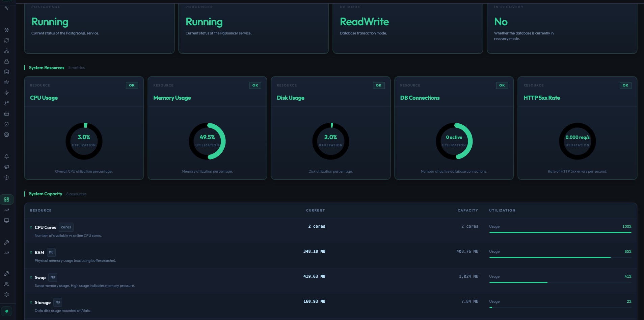Click the 160.93 MB current Storage value
Image resolution: width=644 pixels, height=320 pixels.
314,301
